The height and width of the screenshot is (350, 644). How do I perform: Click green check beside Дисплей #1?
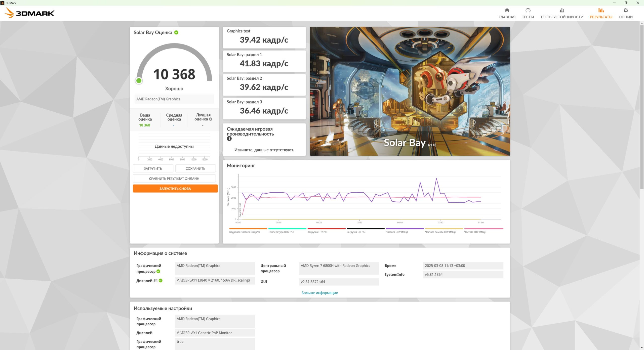click(x=160, y=281)
